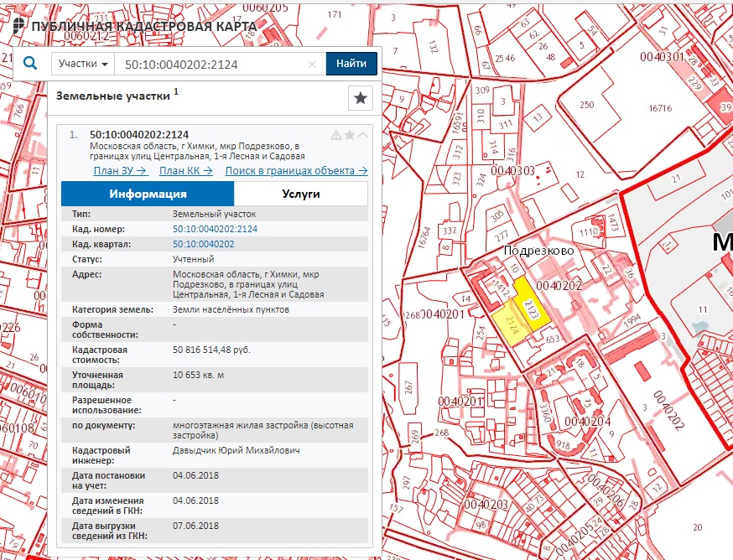Switch to the Услуги tab
The height and width of the screenshot is (560, 733).
click(x=300, y=194)
